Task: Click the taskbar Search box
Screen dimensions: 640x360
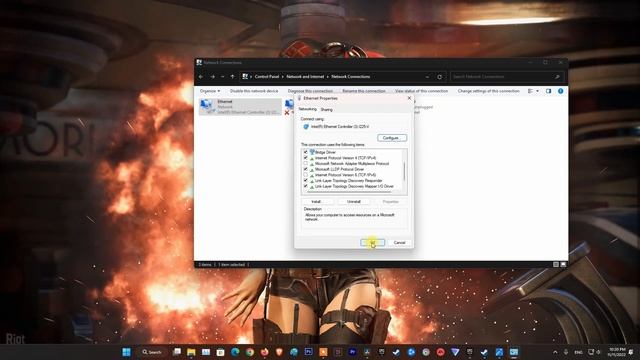Action: [152, 352]
